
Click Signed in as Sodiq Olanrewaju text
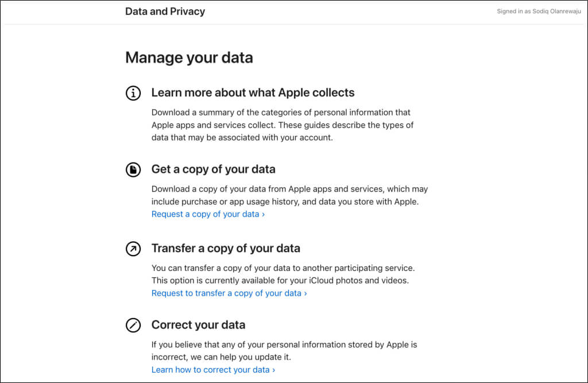pos(539,11)
